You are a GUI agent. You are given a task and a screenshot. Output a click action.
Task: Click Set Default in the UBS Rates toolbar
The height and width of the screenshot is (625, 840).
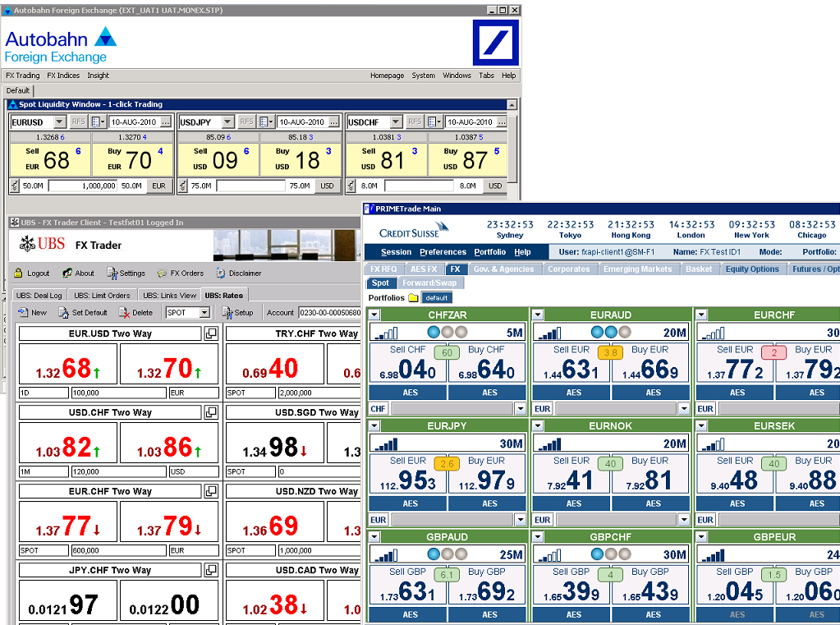[83, 312]
